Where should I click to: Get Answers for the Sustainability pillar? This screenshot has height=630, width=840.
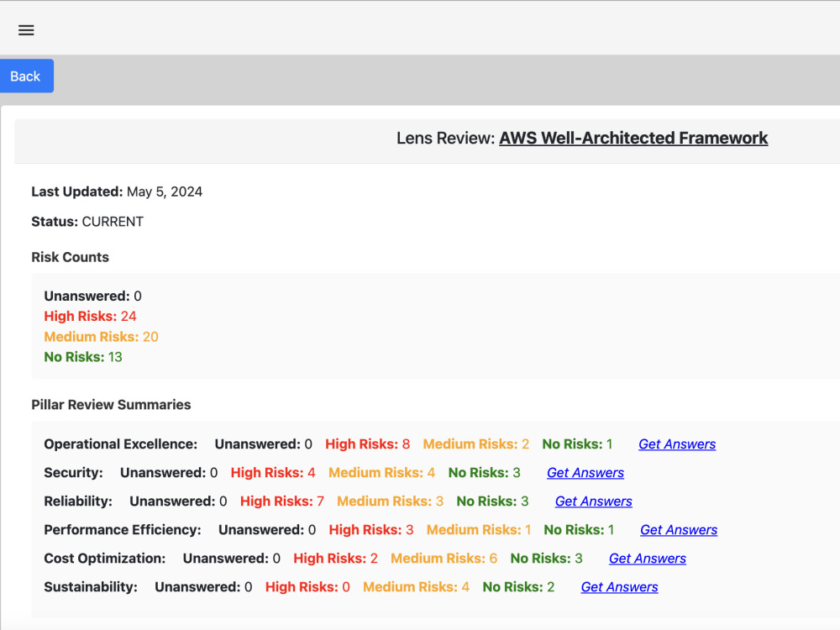click(619, 586)
